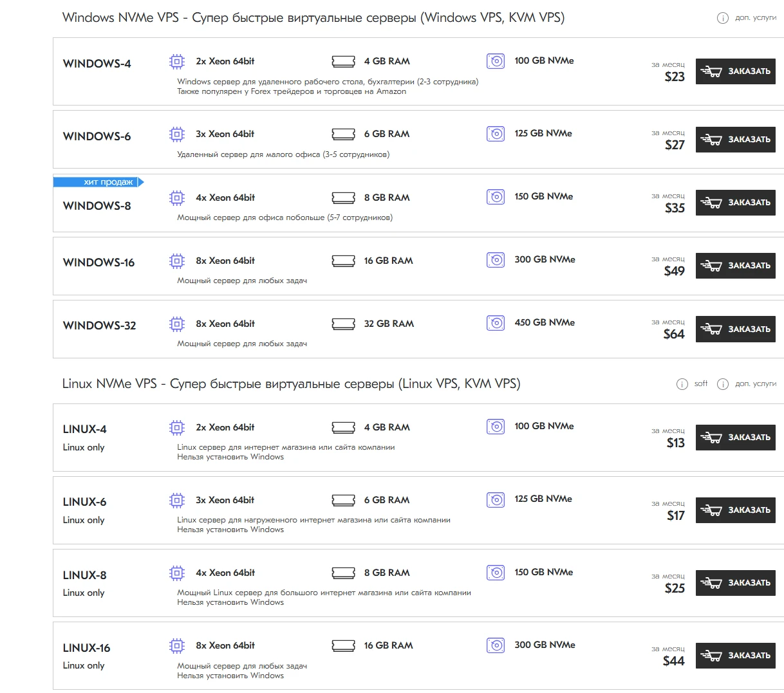
Task: Click the CPU icon in the WINDOWS-16 row
Action: tap(176, 261)
